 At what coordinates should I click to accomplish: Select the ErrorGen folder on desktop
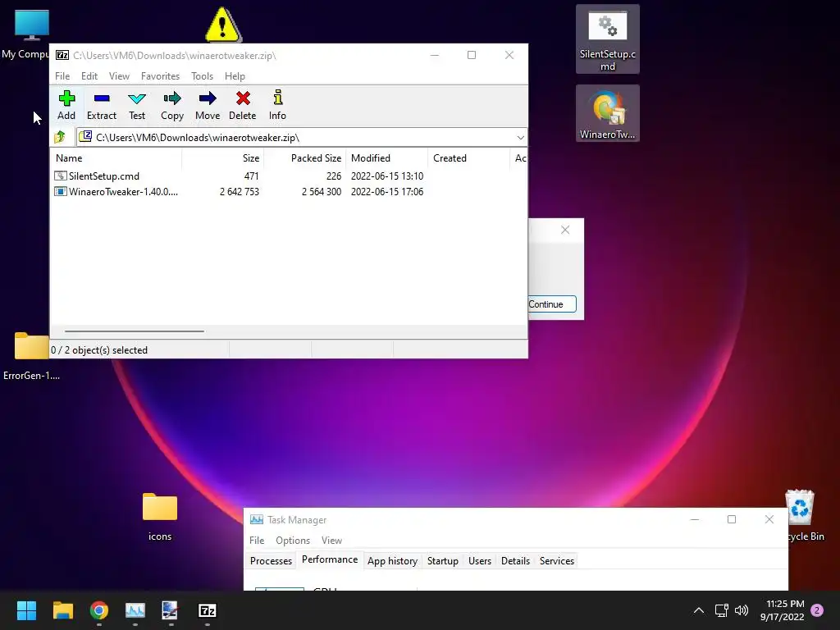pyautogui.click(x=31, y=356)
